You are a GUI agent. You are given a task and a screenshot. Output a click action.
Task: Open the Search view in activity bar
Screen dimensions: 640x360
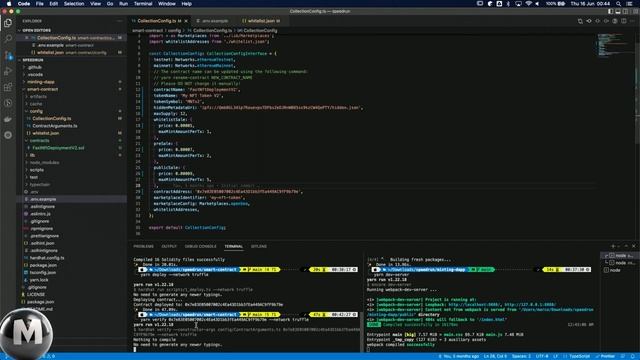8,39
